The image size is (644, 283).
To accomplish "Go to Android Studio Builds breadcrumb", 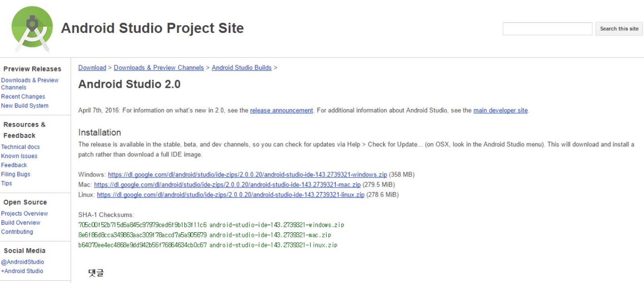I will pos(242,68).
